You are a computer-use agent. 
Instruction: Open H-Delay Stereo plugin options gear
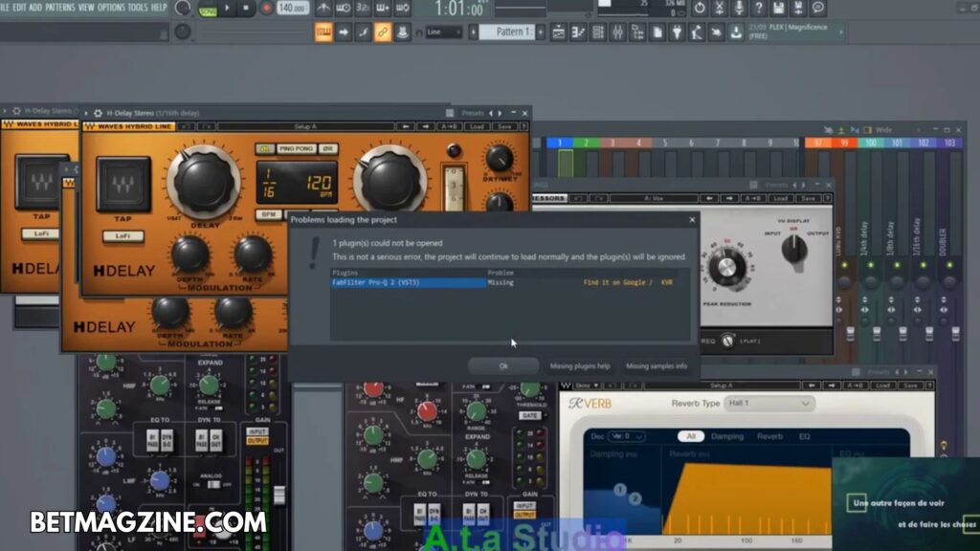click(99, 113)
